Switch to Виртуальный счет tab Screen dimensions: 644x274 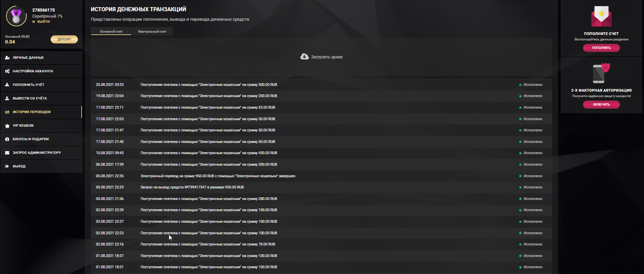point(152,32)
